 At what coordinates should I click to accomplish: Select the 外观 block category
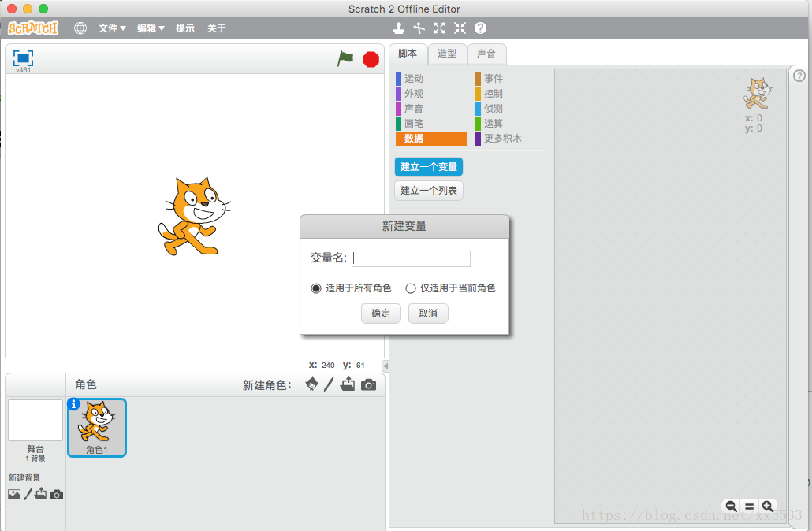tap(431, 94)
